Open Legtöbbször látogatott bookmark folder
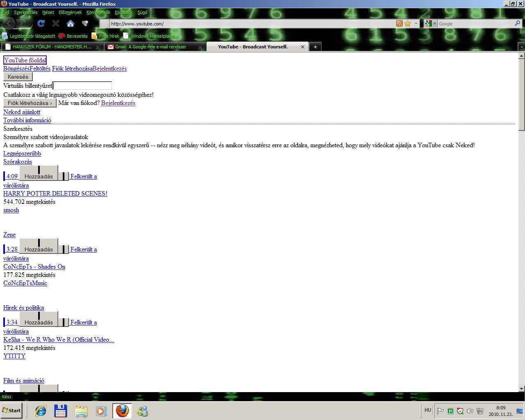This screenshot has width=525, height=420. [29, 36]
